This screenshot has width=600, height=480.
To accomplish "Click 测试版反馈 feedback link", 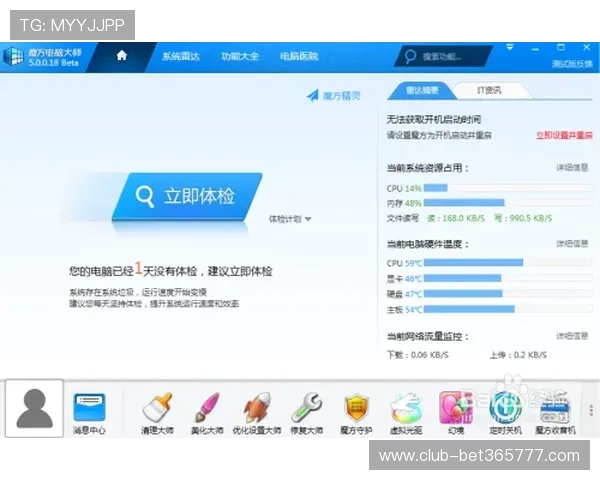I will [572, 64].
